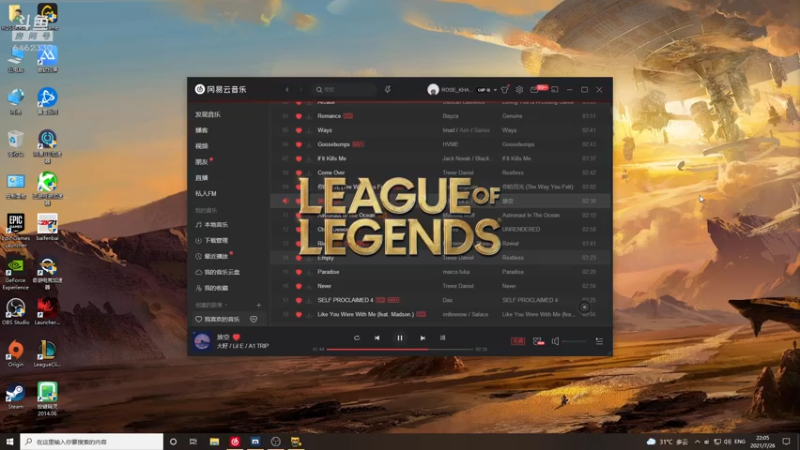Unlike the song Ways via its heart
800x450 pixels.
298,131
